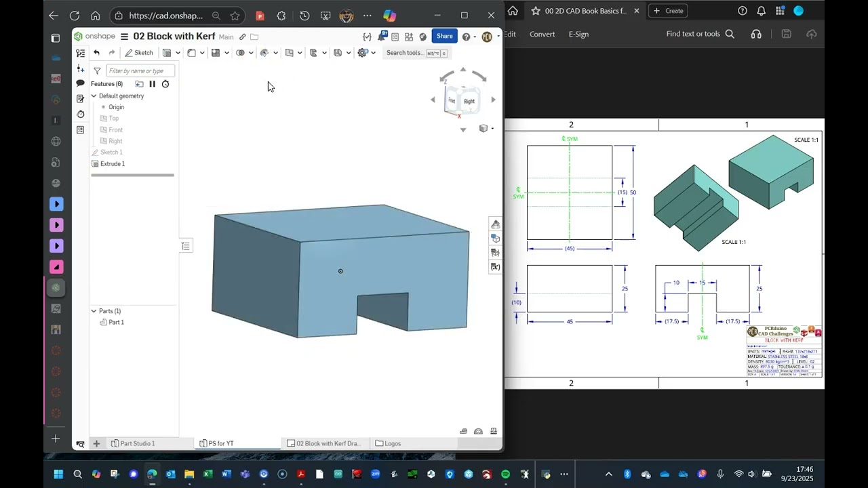Open the Logos folder tab
This screenshot has width=868, height=488.
pos(388,443)
